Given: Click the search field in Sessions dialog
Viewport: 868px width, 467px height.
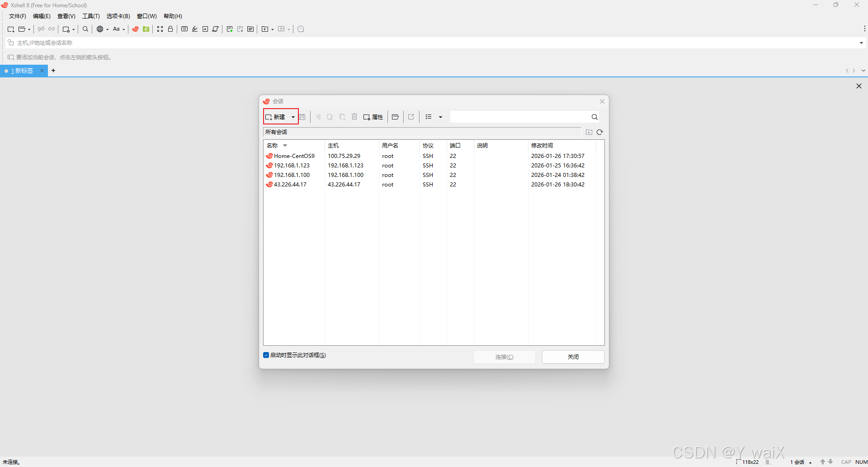Looking at the screenshot, I should 520,117.
